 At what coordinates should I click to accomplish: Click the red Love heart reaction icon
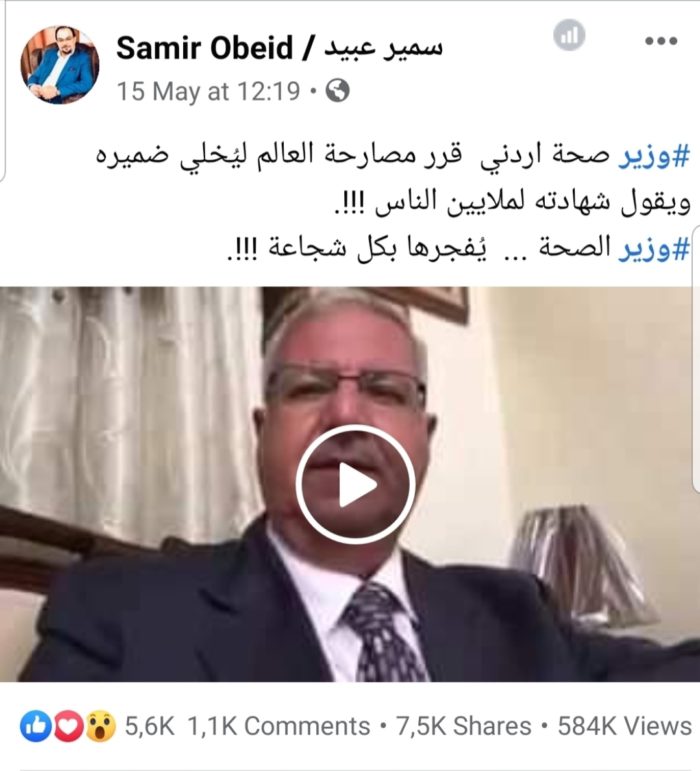click(68, 726)
